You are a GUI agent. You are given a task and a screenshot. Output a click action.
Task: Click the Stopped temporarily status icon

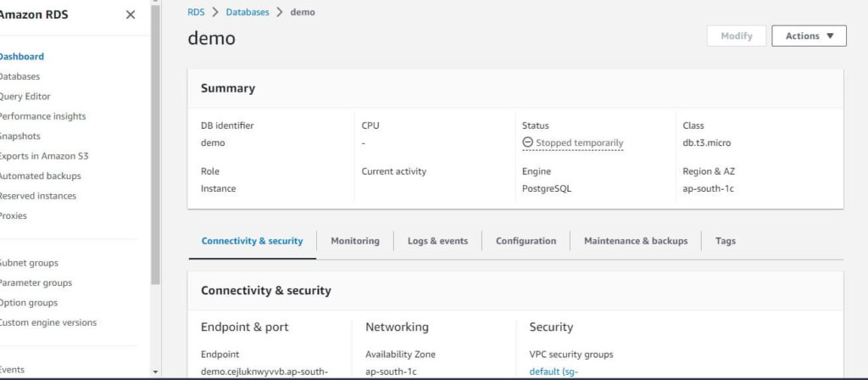527,142
